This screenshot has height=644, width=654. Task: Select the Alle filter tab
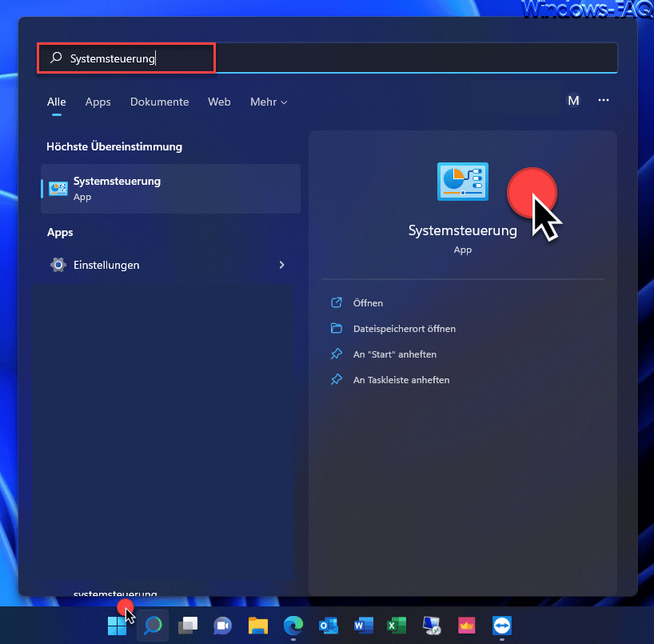pos(56,102)
